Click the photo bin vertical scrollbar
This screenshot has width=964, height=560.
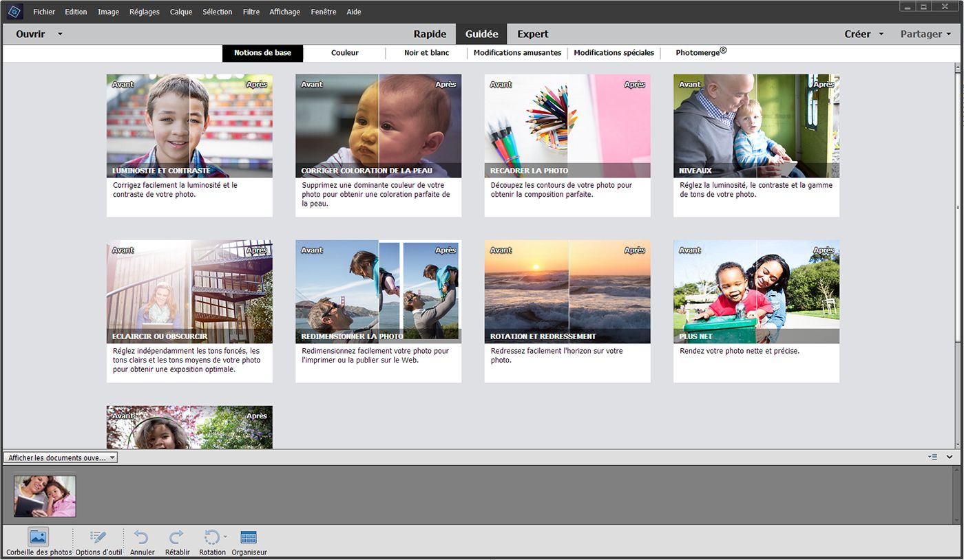(x=958, y=495)
